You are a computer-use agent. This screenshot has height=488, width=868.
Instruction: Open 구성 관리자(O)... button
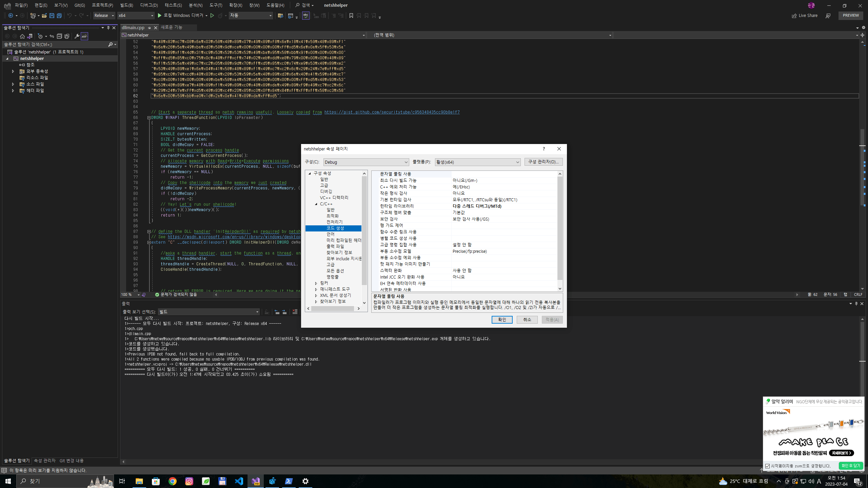(544, 162)
